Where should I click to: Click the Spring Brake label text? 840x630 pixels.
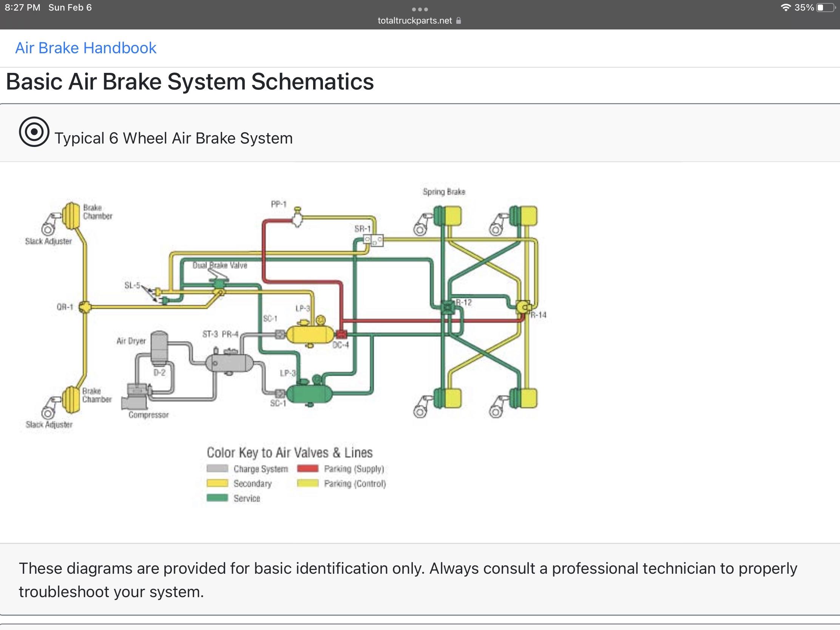[x=444, y=192]
